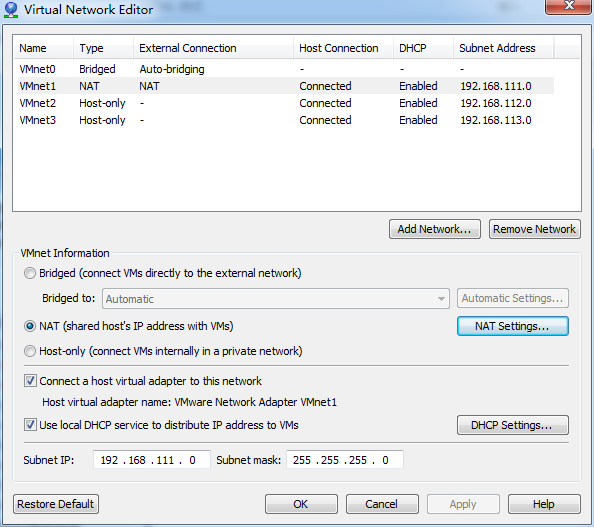Click into the Subnet mask field

(345, 460)
